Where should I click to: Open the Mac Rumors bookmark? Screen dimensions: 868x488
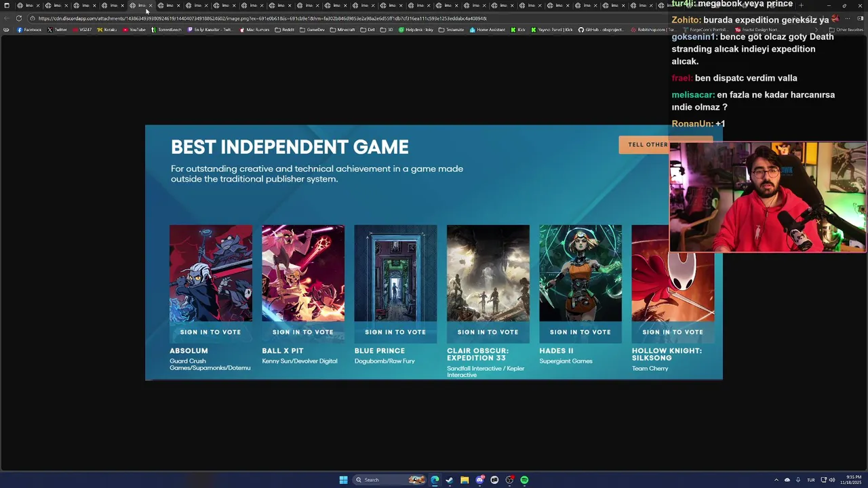(x=254, y=30)
